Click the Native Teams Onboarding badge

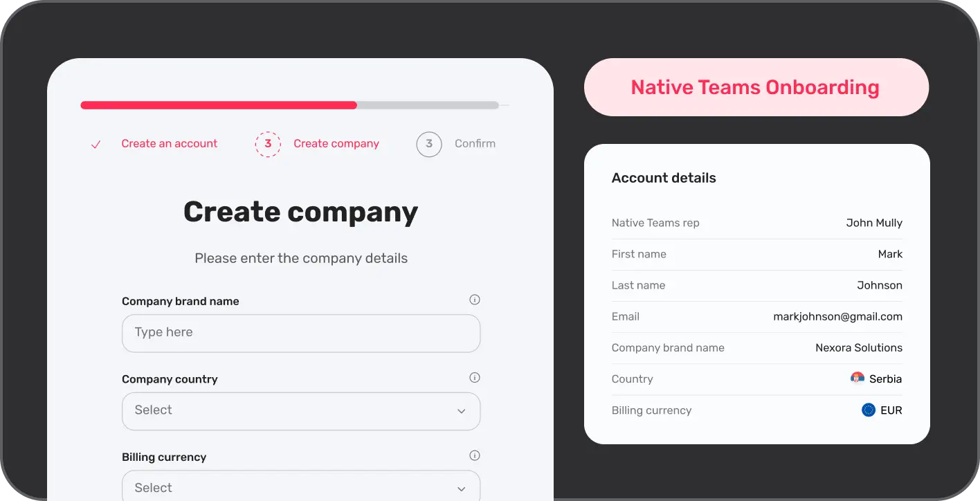[x=755, y=87]
